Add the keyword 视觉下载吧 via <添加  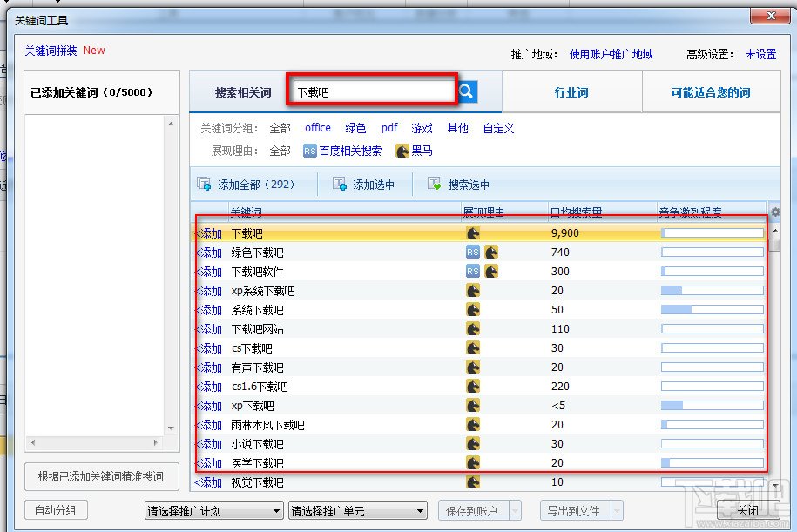(x=208, y=482)
